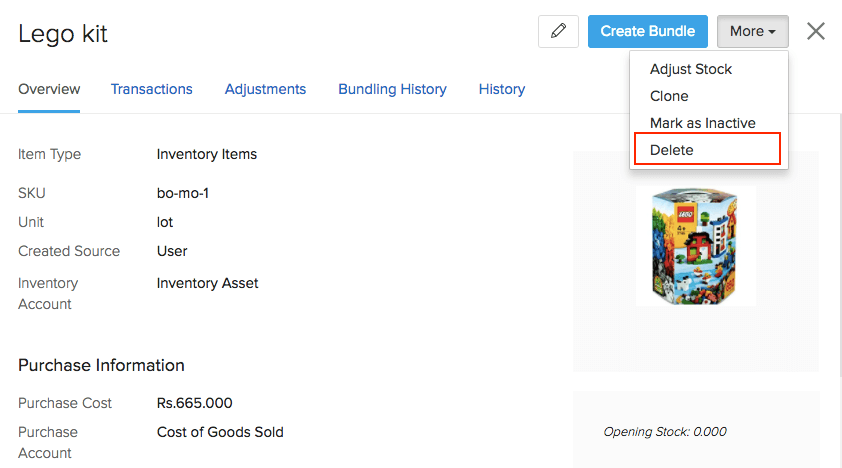
Task: Choose Delete from the dropdown menu
Action: 672,150
